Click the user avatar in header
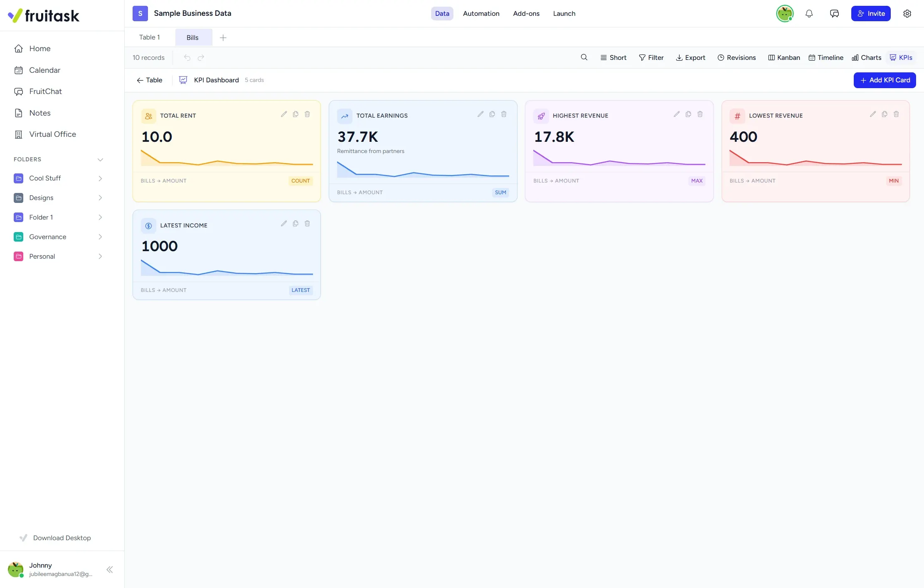Screen dimensions: 924x588 click(x=785, y=13)
